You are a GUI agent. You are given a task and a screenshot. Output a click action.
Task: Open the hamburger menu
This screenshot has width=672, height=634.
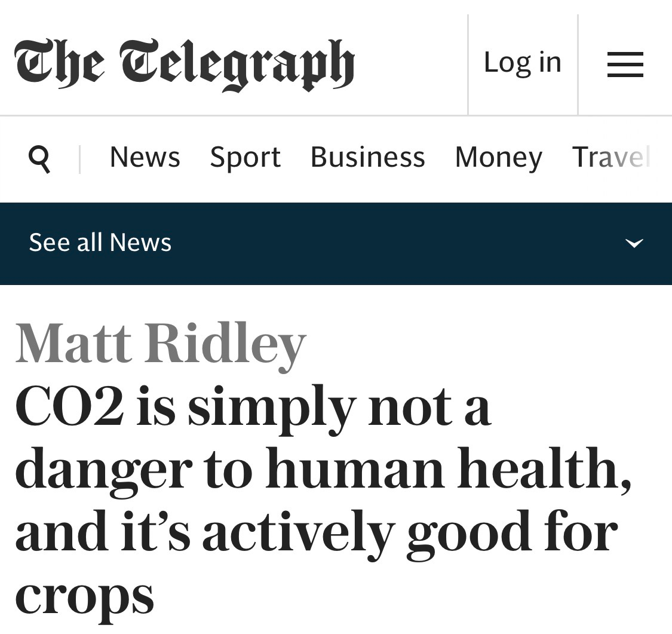625,64
